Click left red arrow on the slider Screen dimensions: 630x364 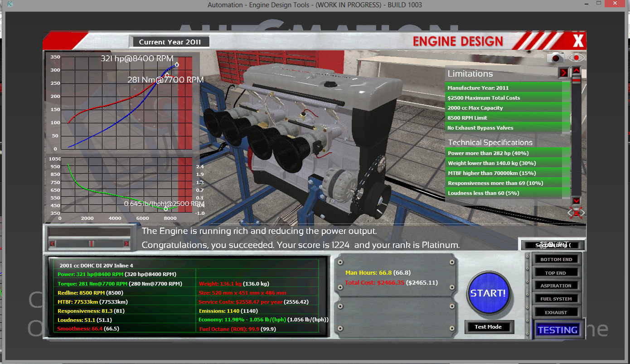[53, 244]
